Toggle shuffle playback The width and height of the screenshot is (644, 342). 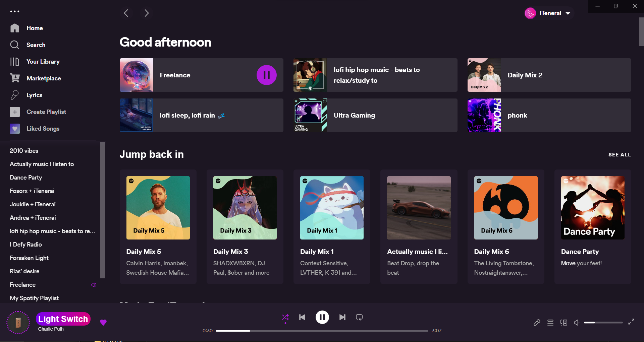285,317
